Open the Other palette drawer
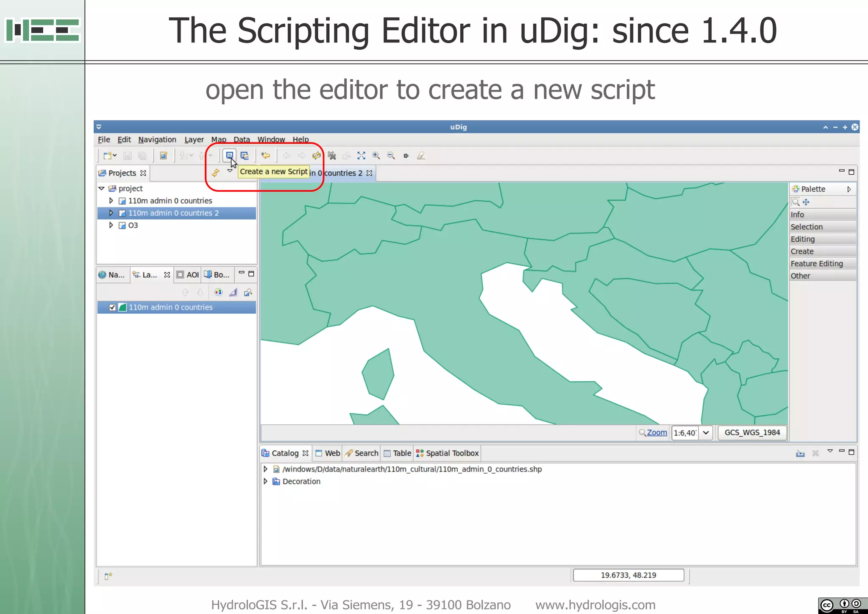 823,276
